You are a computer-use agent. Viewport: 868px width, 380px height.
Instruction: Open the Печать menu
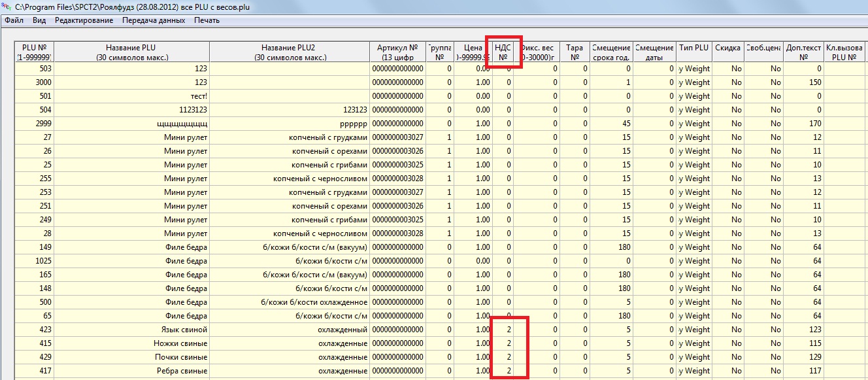point(207,20)
